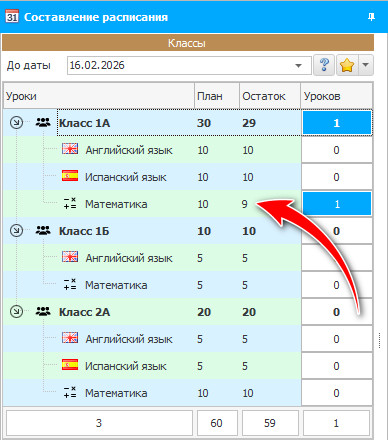Click group people icon for Класс 1Б
The height and width of the screenshot is (440, 388).
point(43,230)
